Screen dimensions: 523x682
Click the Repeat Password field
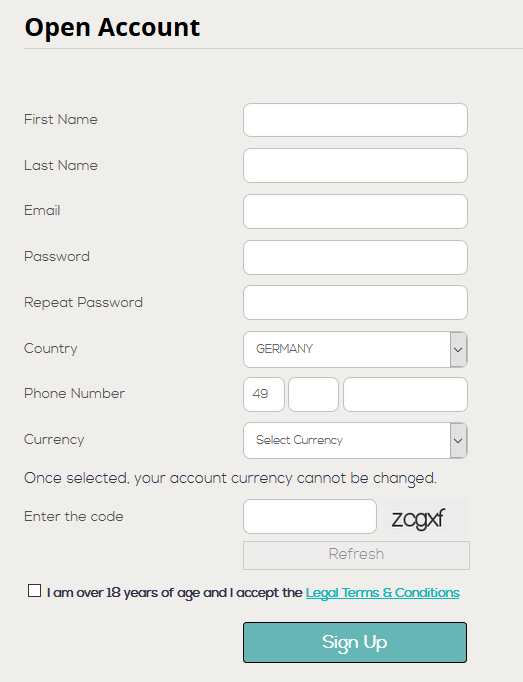355,303
